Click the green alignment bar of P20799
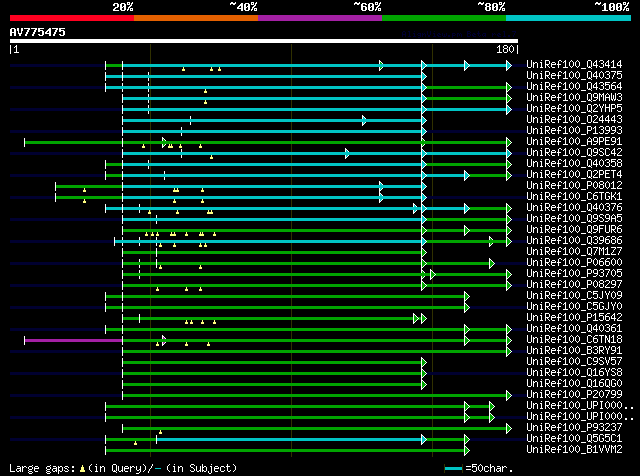The width and height of the screenshot is (640, 476). [315, 396]
